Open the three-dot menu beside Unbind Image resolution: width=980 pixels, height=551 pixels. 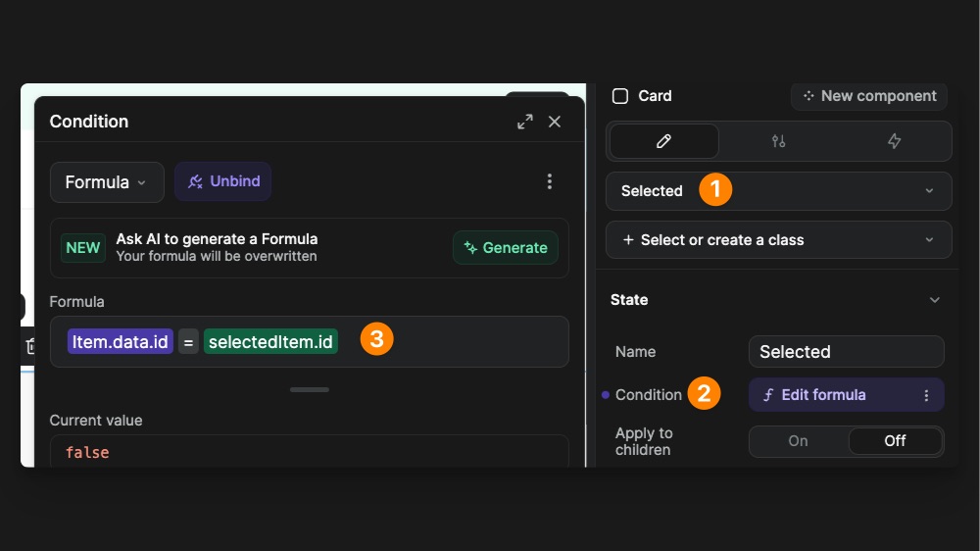(x=550, y=181)
